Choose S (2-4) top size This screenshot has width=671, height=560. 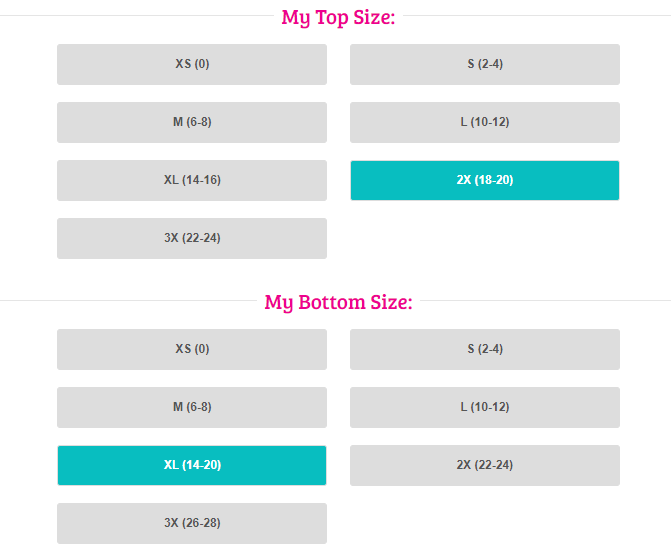coord(484,64)
